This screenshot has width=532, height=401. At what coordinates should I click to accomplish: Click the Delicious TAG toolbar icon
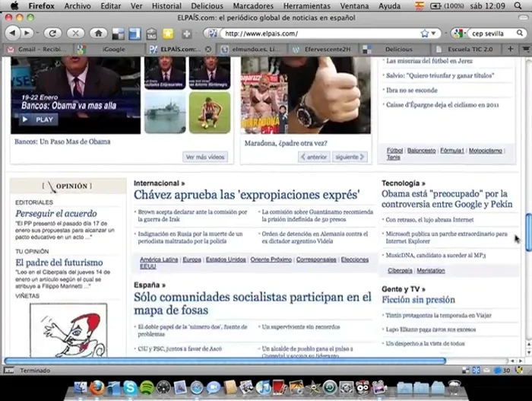(x=151, y=33)
